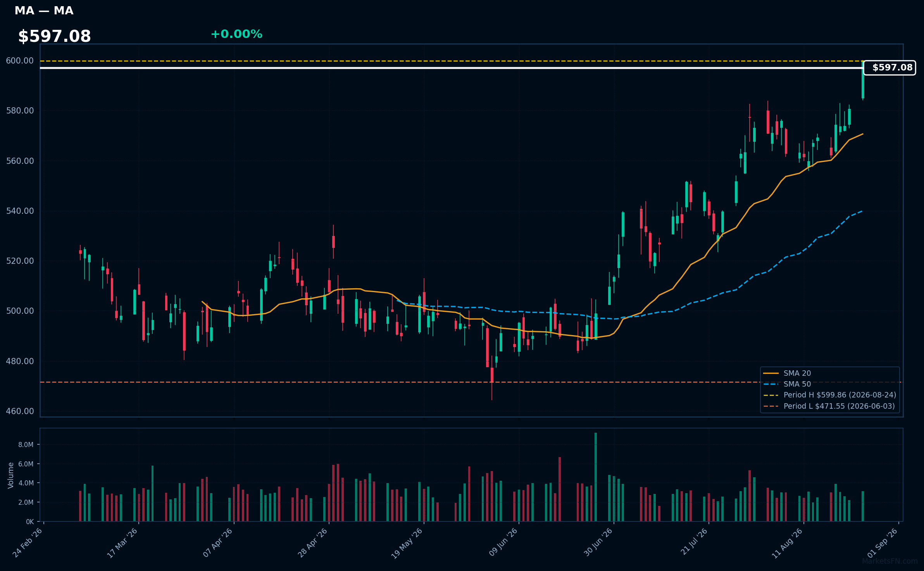Screen dimensions: 924x571
Task: Click the 07 Apr '26 date label
Action: pyautogui.click(x=218, y=543)
